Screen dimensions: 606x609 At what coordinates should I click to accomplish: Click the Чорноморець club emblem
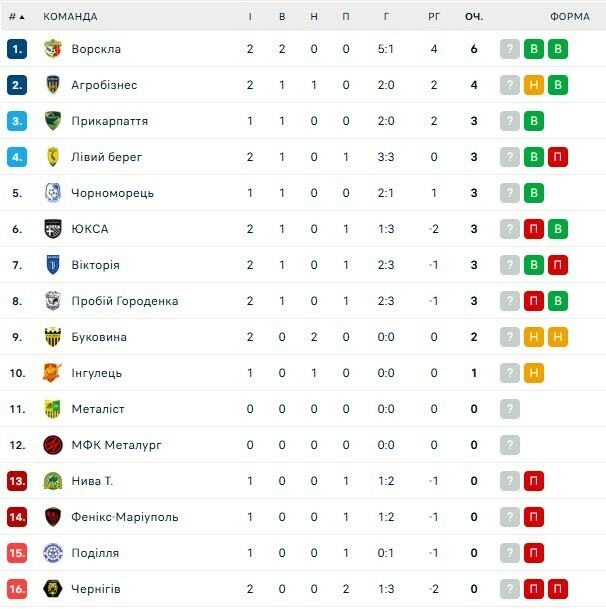pos(53,193)
